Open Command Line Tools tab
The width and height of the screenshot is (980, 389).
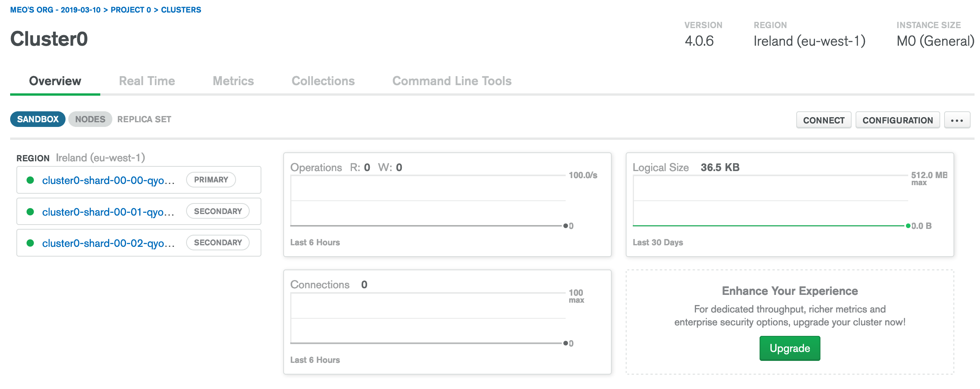point(452,81)
